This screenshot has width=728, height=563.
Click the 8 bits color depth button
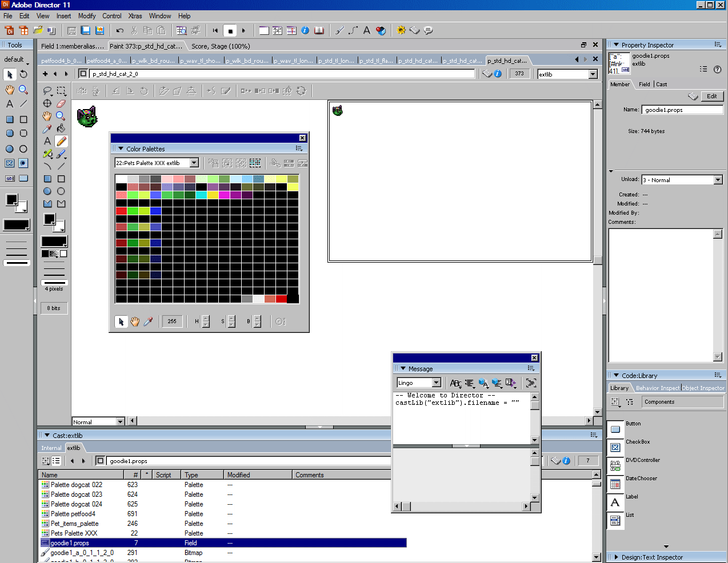tap(54, 308)
